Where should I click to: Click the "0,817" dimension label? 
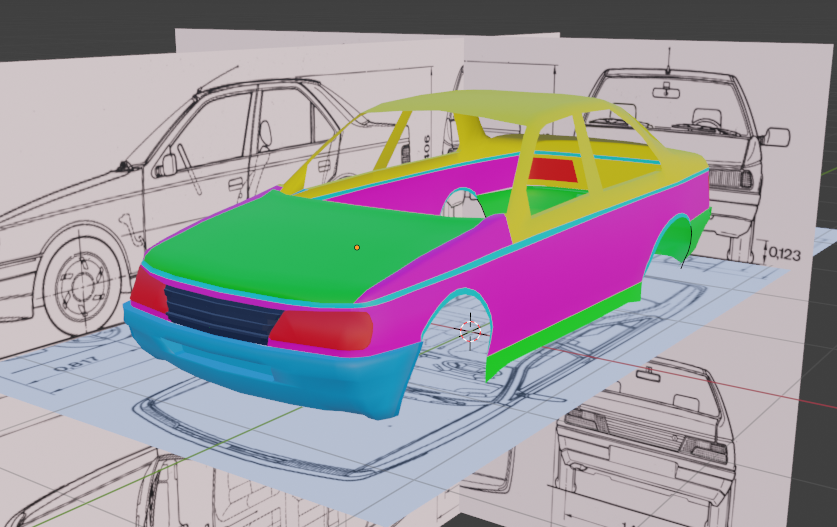click(x=76, y=364)
